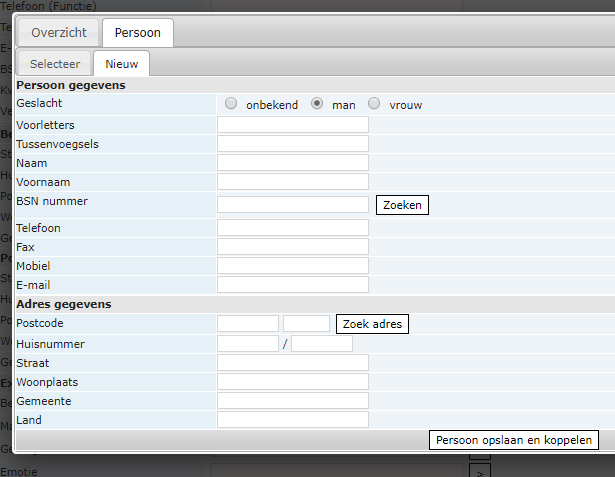
Task: Select the 'onbekend' gender radio button
Action: pyautogui.click(x=232, y=104)
